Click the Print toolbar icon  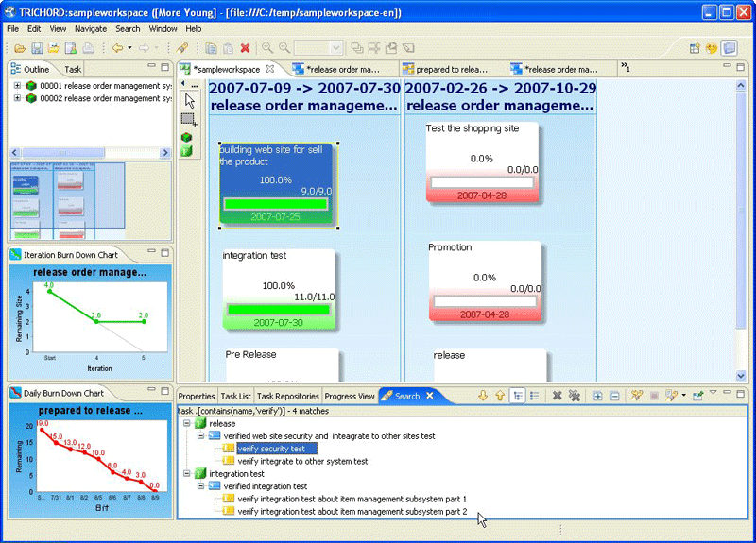[88, 48]
